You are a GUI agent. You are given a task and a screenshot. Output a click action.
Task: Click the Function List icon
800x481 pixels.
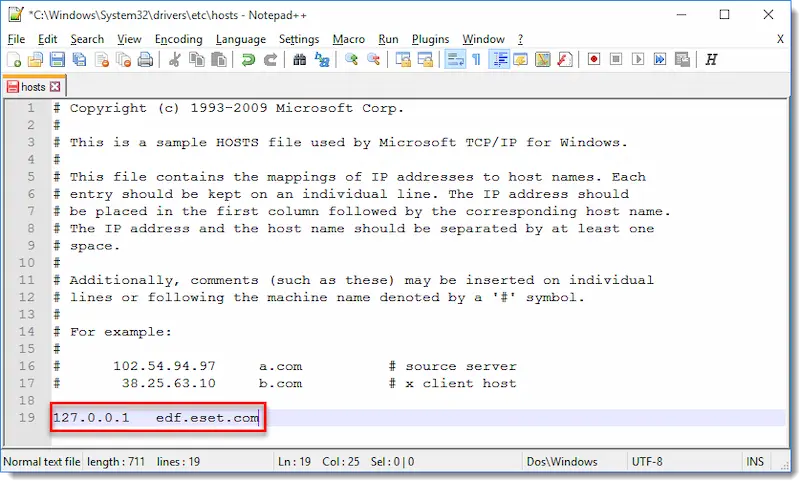[565, 60]
